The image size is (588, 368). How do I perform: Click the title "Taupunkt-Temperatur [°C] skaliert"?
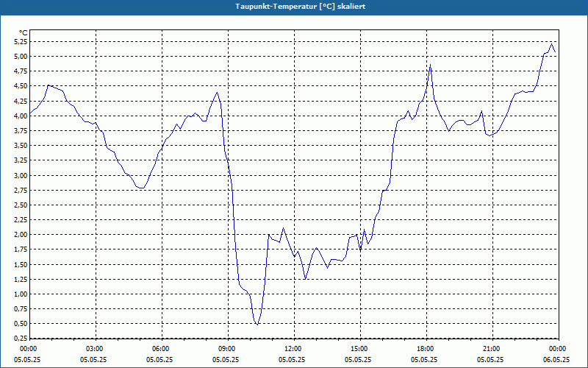pos(300,7)
